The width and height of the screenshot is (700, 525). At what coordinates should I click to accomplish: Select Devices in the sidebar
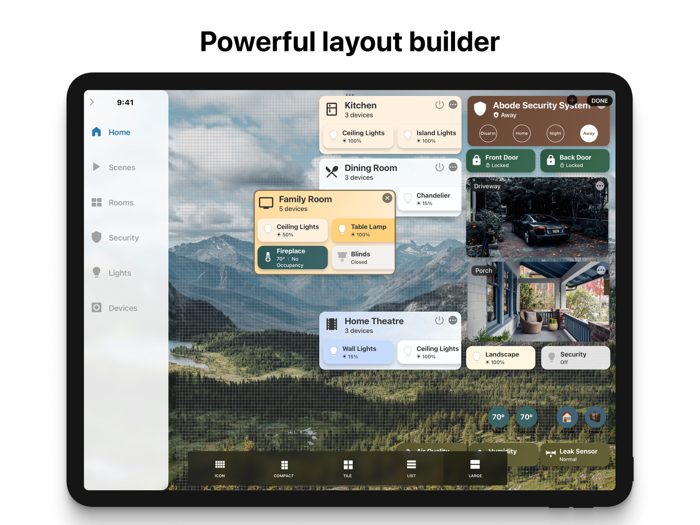pyautogui.click(x=114, y=308)
